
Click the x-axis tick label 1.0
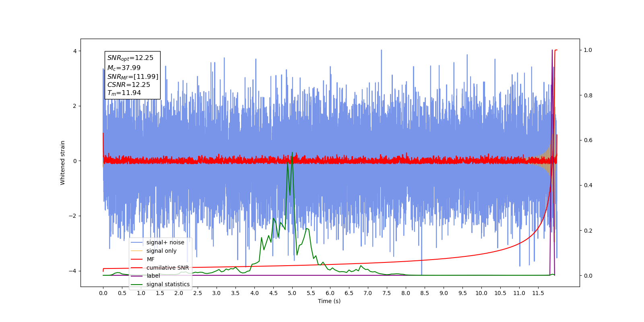[x=141, y=293]
